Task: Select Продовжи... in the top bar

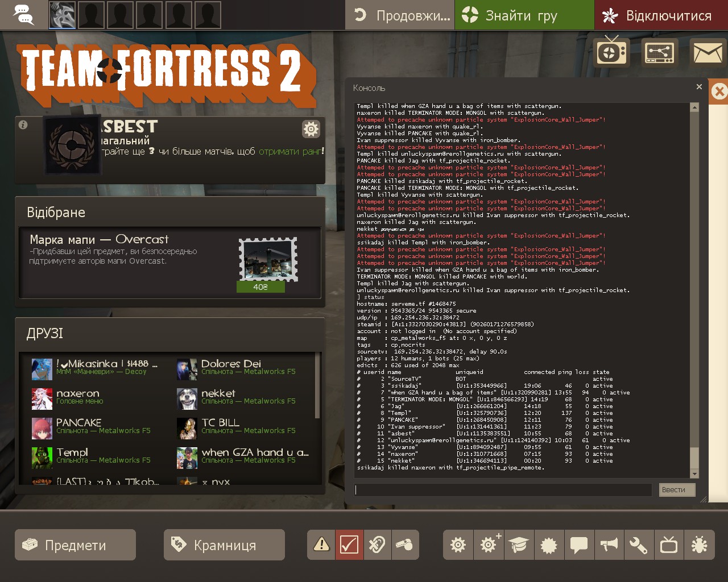Action: tap(400, 15)
